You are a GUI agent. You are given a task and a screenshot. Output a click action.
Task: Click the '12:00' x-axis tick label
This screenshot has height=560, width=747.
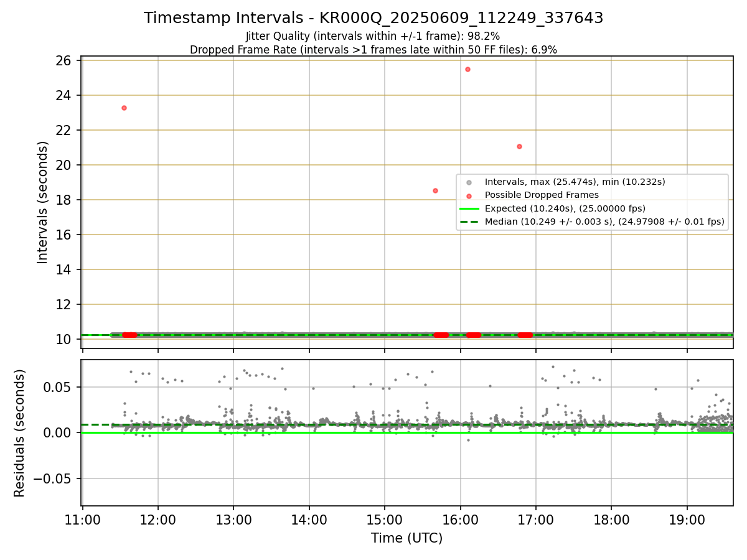pos(158,520)
